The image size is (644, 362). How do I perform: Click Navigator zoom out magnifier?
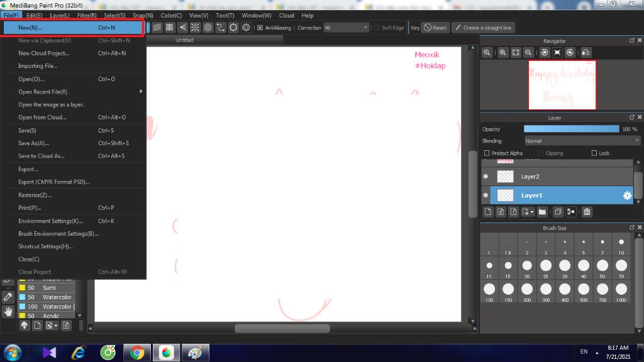528,53
